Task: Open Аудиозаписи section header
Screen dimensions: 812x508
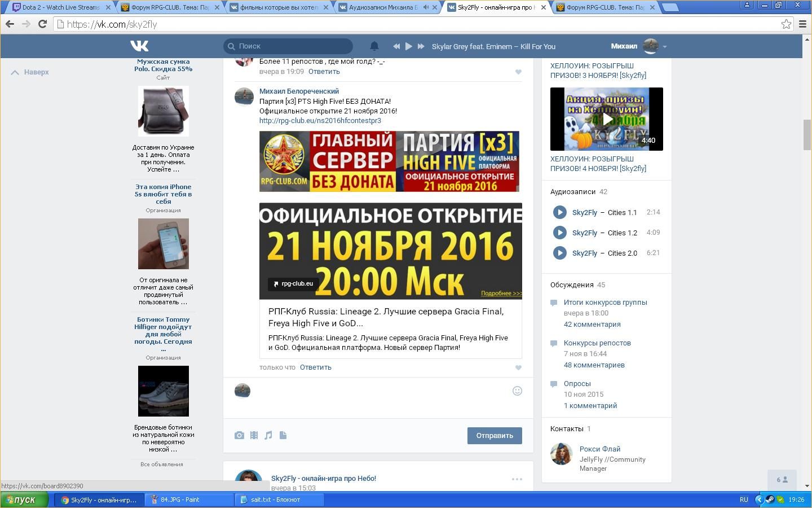Action: click(573, 192)
